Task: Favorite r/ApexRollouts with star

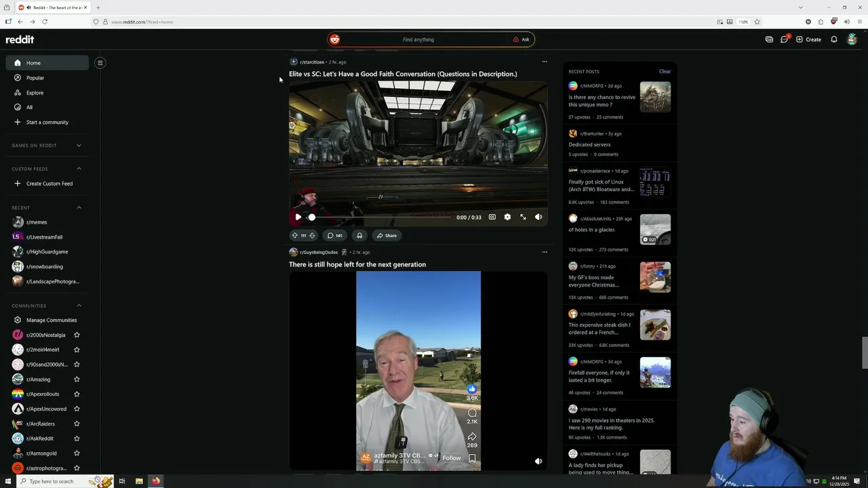Action: (77, 394)
